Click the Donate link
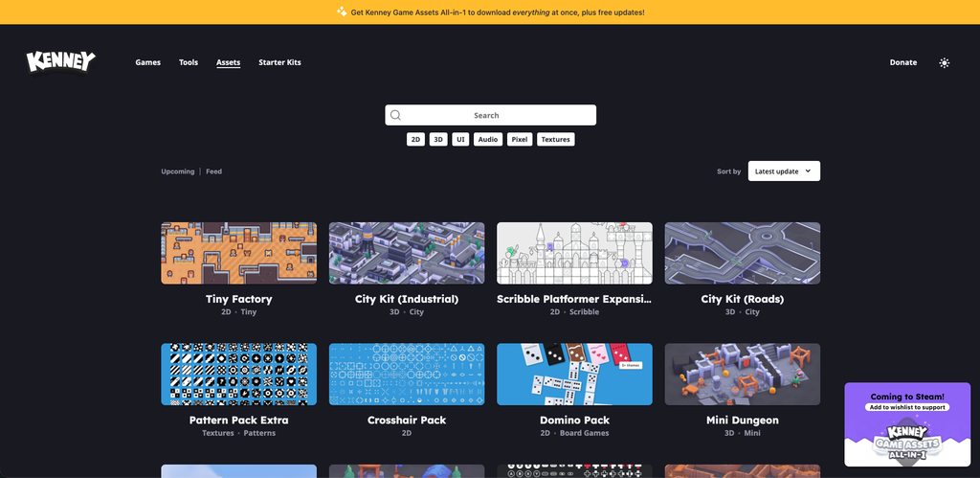Viewport: 980px width, 478px height. point(903,62)
